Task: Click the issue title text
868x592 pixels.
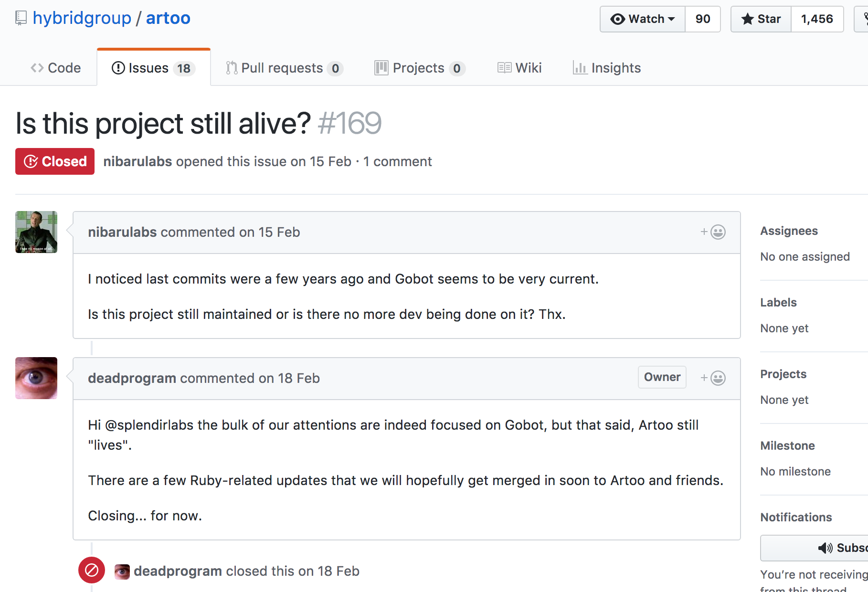Action: pos(163,123)
